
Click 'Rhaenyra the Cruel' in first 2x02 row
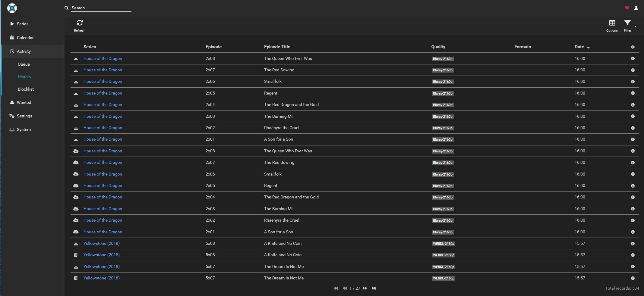point(282,128)
